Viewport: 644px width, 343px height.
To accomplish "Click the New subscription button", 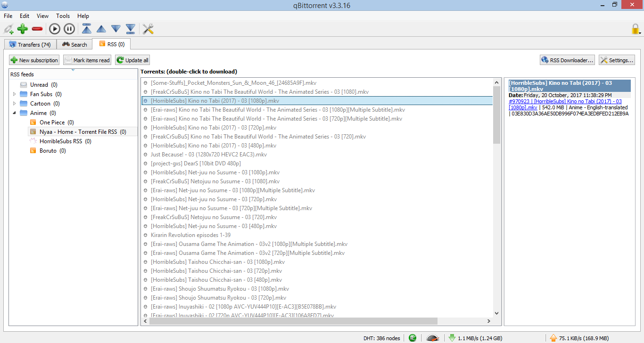I will 34,60.
